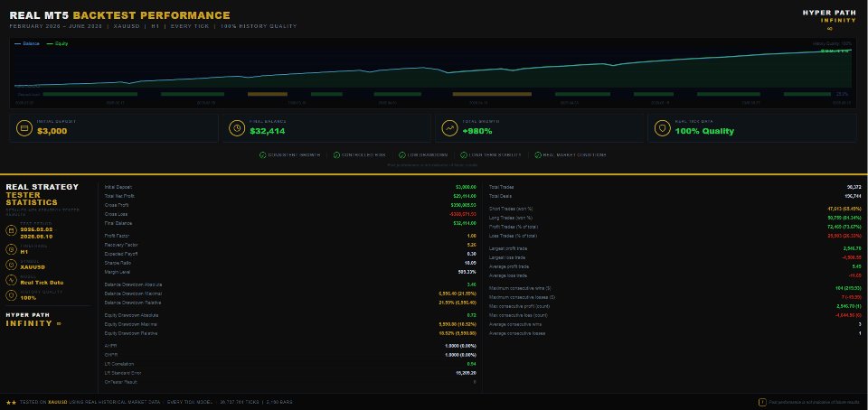Image resolution: width=868 pixels, height=410 pixels.
Task: Click the Sharpe Ratio row label
Action: pos(118,263)
